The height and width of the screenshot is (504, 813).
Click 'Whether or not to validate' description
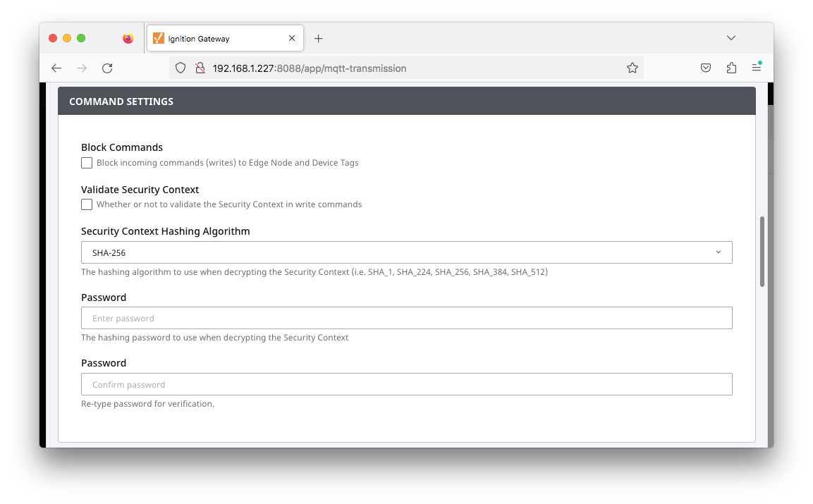[x=229, y=204]
